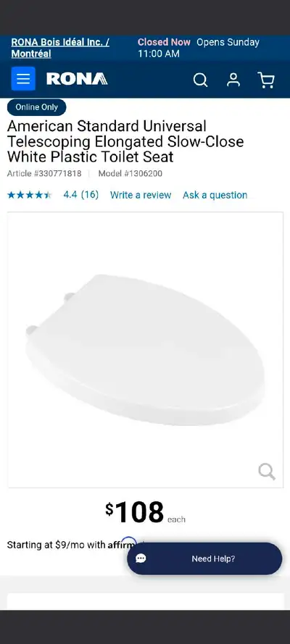The image size is (290, 644).
Task: Select the Online Only badge
Action: [36, 107]
